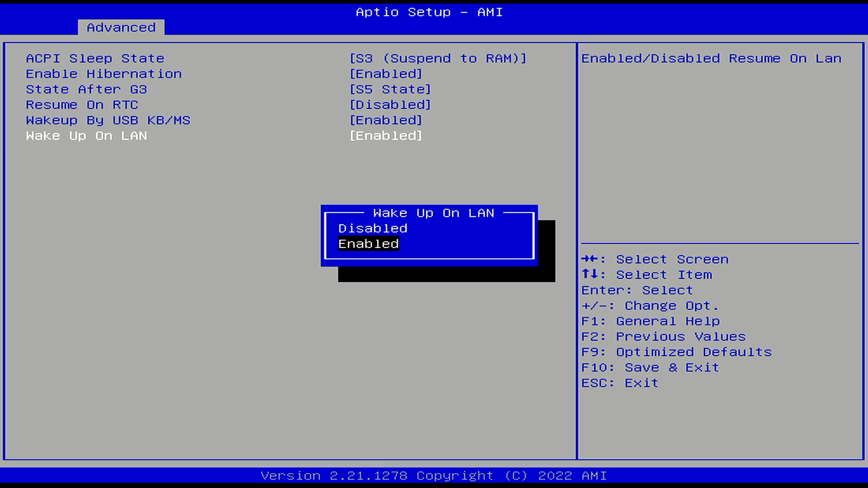The image size is (868, 488).
Task: Click the Enter: Select hint
Action: [637, 290]
